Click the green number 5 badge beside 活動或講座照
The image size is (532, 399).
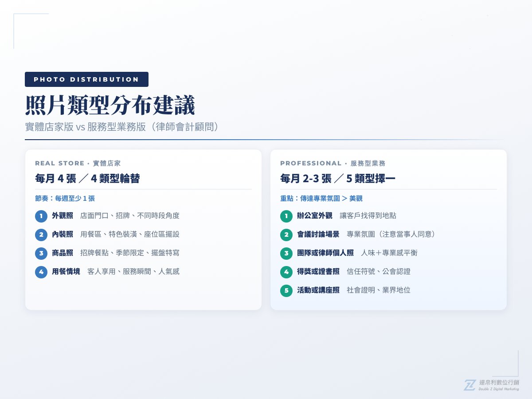pos(286,290)
